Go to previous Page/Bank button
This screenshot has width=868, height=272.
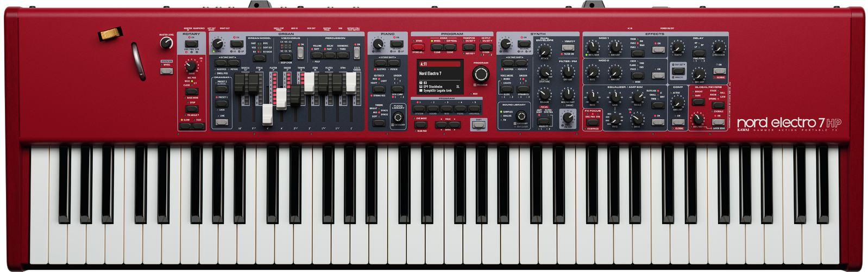(442, 125)
